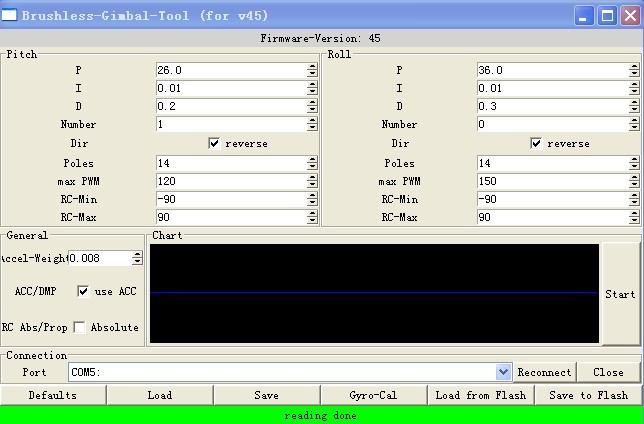This screenshot has height=424, width=644.
Task: Click the Roll max PWM spinner arrows
Action: point(634,181)
